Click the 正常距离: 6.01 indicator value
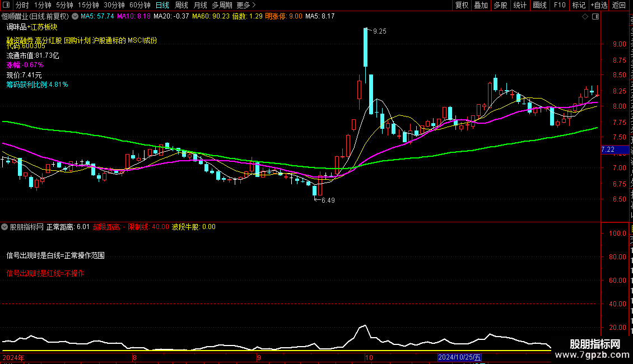Image resolution: width=633 pixels, height=364 pixels. [68, 227]
